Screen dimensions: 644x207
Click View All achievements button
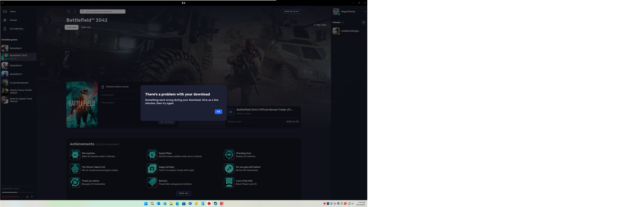184,193
